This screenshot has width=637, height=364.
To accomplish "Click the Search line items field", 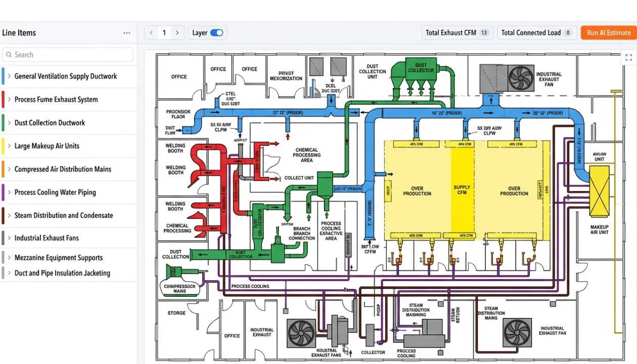I will coord(68,55).
